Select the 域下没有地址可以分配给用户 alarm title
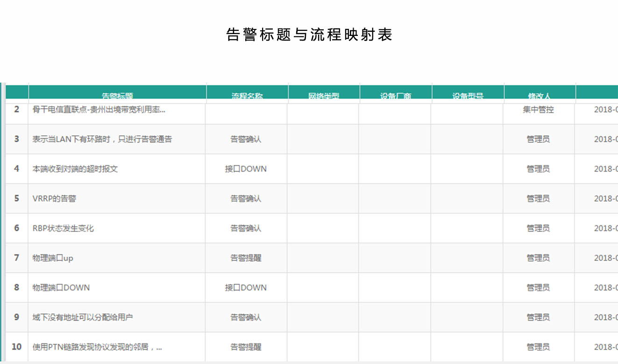 click(x=83, y=317)
